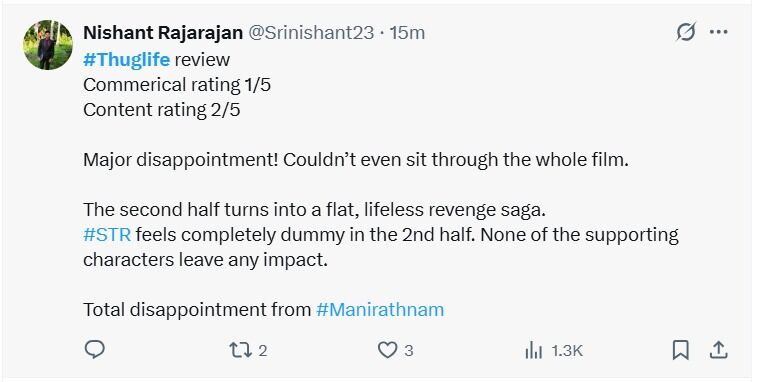
Task: Open the #STR hashtag
Action: point(107,235)
